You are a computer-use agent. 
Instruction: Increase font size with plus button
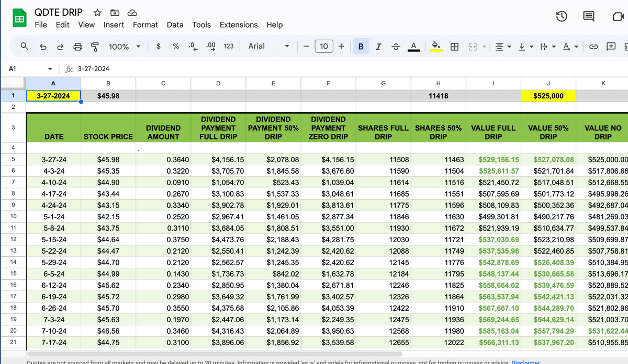341,46
